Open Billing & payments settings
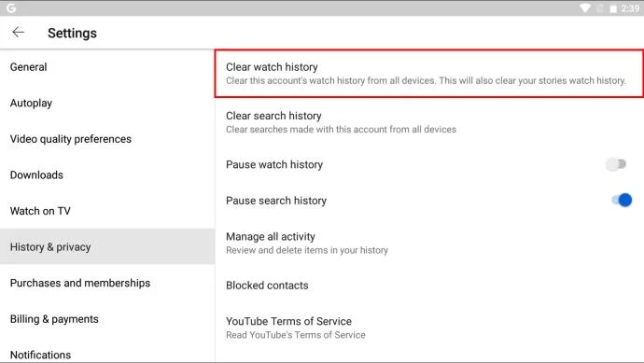The width and height of the screenshot is (644, 363). pyautogui.click(x=107, y=318)
